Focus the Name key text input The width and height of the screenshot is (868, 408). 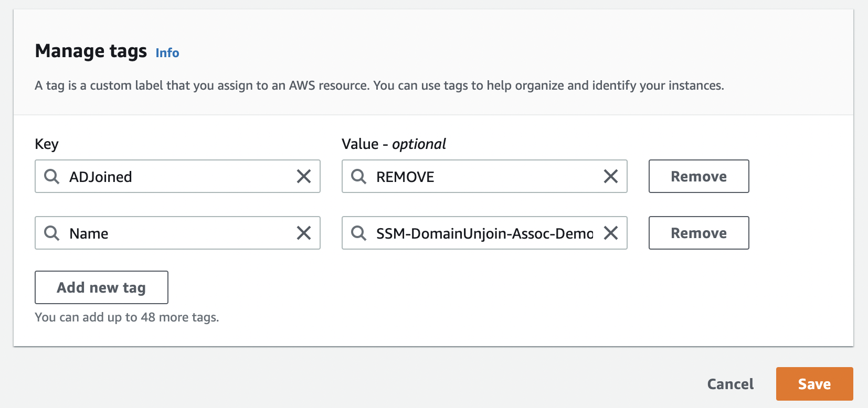[178, 233]
